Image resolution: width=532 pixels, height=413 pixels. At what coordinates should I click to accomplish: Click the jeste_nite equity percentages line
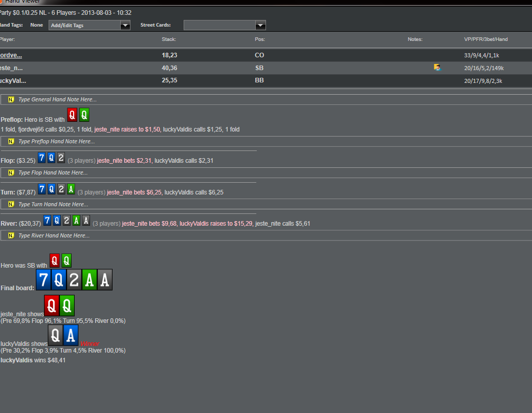63,321
